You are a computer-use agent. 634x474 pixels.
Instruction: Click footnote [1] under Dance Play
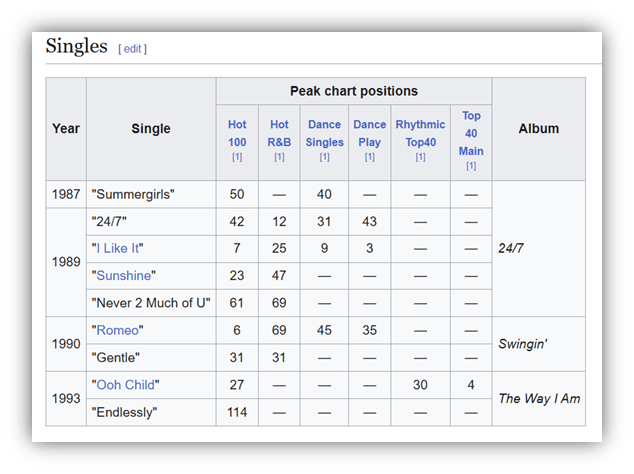tap(369, 157)
